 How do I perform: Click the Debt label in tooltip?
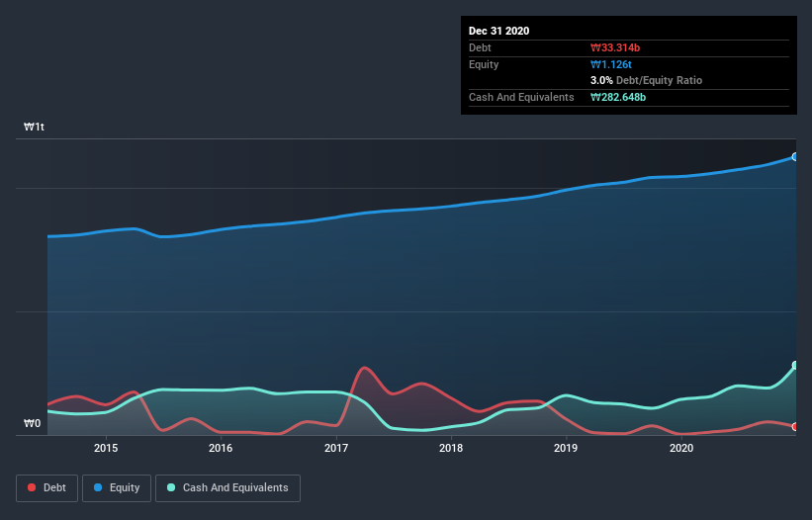(480, 47)
